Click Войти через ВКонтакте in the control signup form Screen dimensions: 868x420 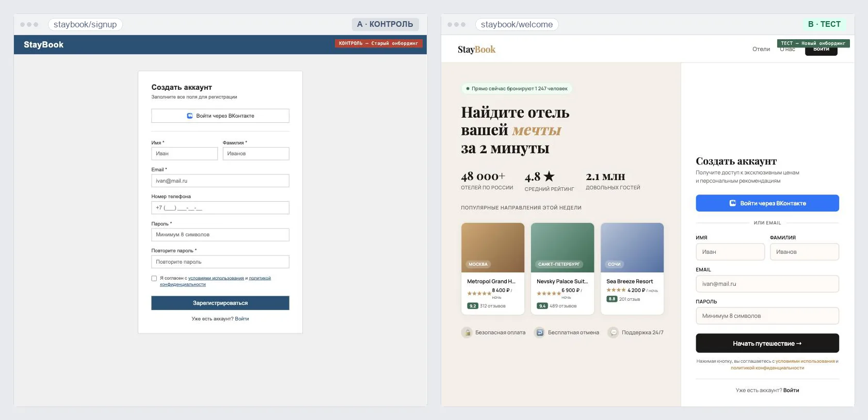220,116
